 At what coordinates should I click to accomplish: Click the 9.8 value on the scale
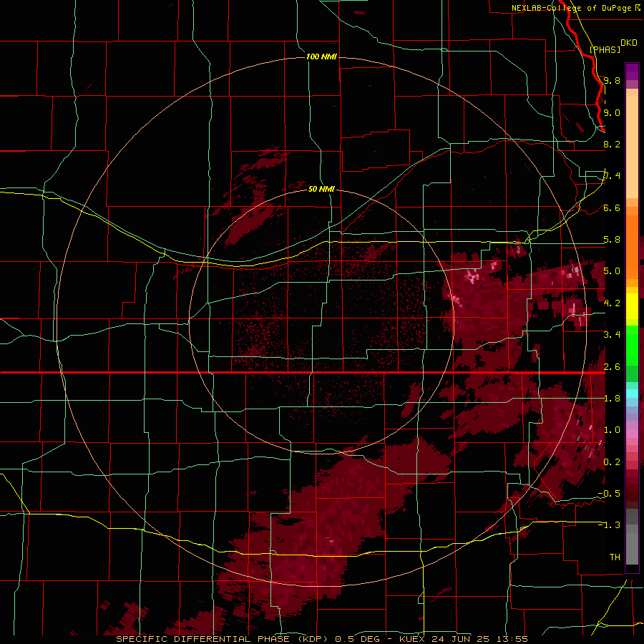point(612,80)
